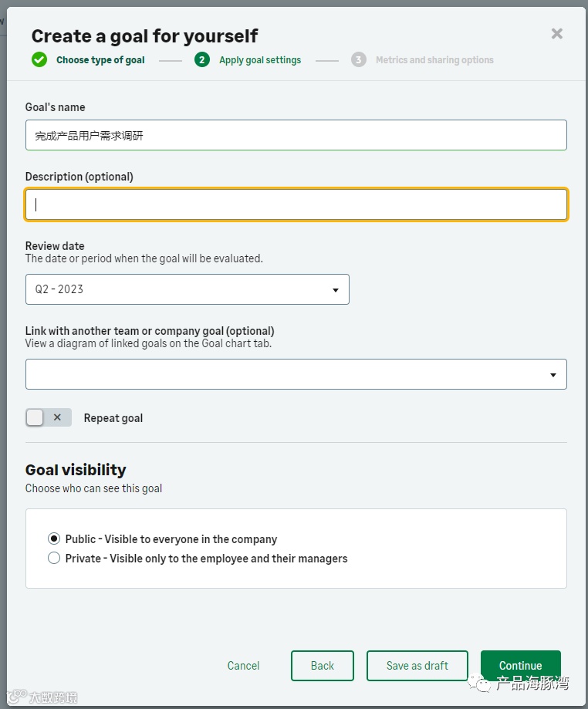Click the "Description (optional)" field label
Image resolution: width=588 pixels, height=709 pixels.
coord(79,177)
